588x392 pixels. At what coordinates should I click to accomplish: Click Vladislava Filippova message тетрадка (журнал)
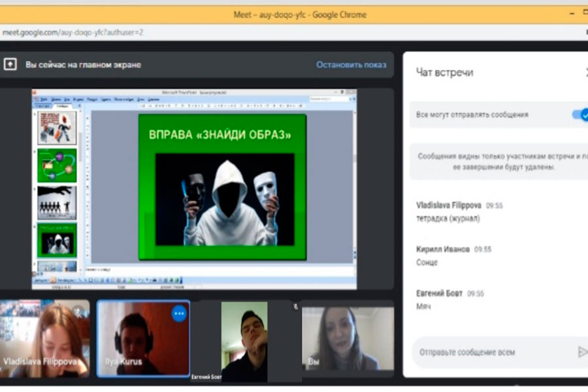pos(448,218)
